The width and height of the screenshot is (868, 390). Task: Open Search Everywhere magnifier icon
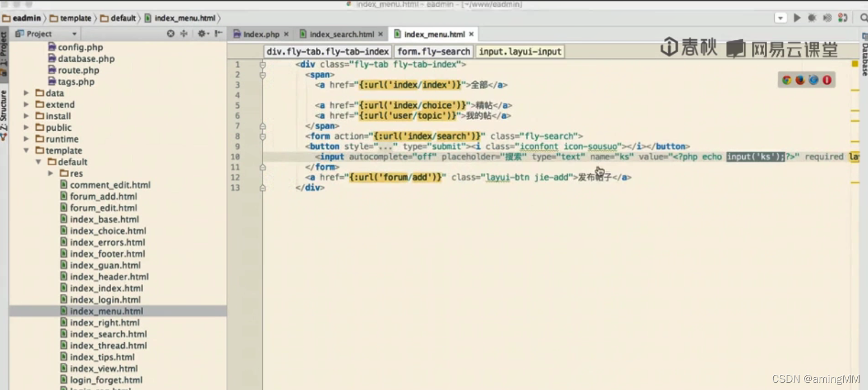coord(864,18)
